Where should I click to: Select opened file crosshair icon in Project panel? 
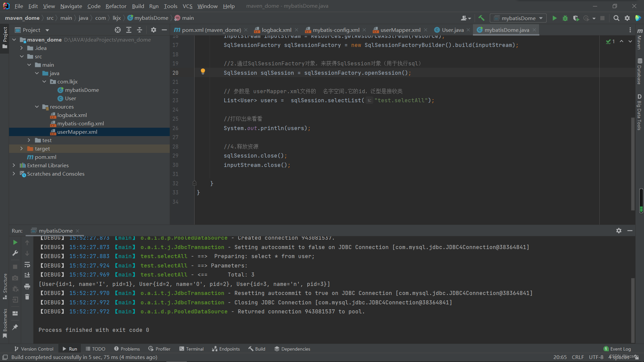(117, 30)
